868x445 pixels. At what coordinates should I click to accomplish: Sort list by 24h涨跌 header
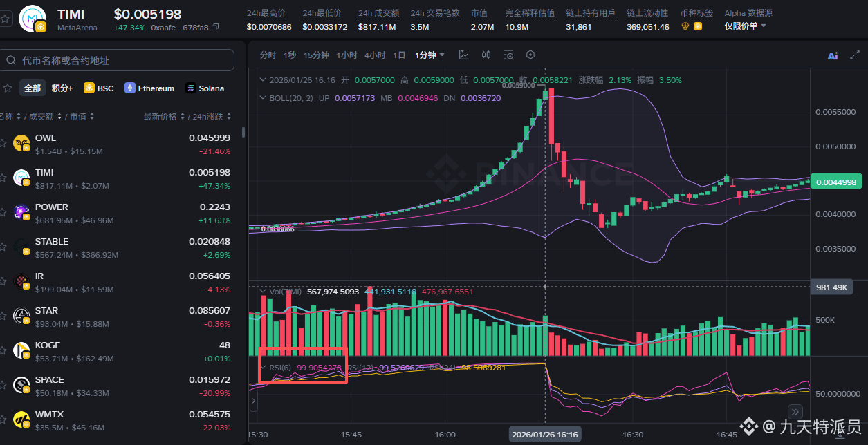click(x=211, y=116)
